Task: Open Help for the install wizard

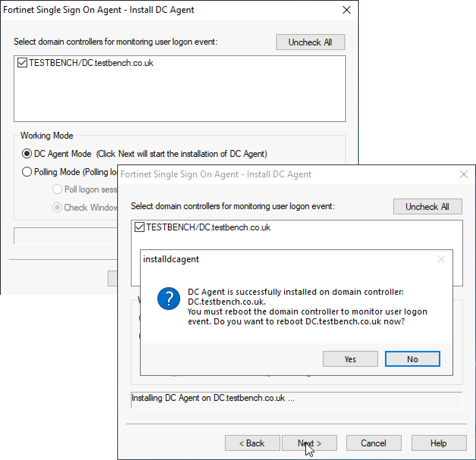Action: click(438, 443)
